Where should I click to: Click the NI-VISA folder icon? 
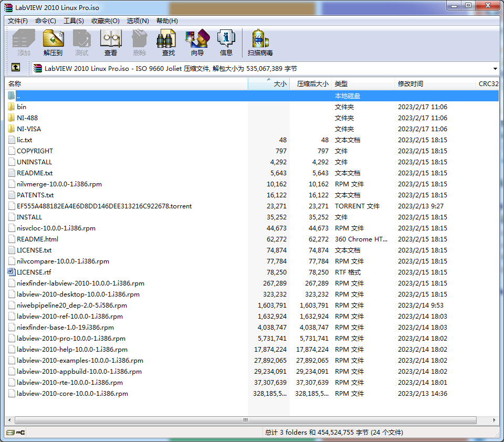pos(11,129)
